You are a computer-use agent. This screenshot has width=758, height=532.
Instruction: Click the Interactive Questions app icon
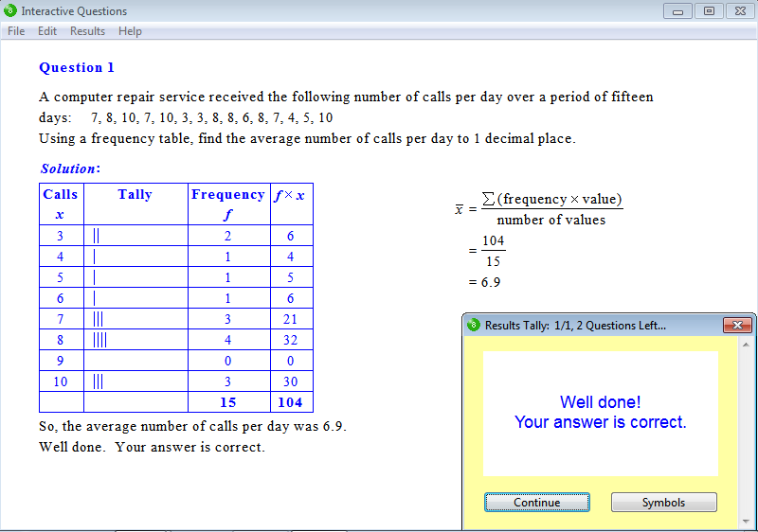10,10
